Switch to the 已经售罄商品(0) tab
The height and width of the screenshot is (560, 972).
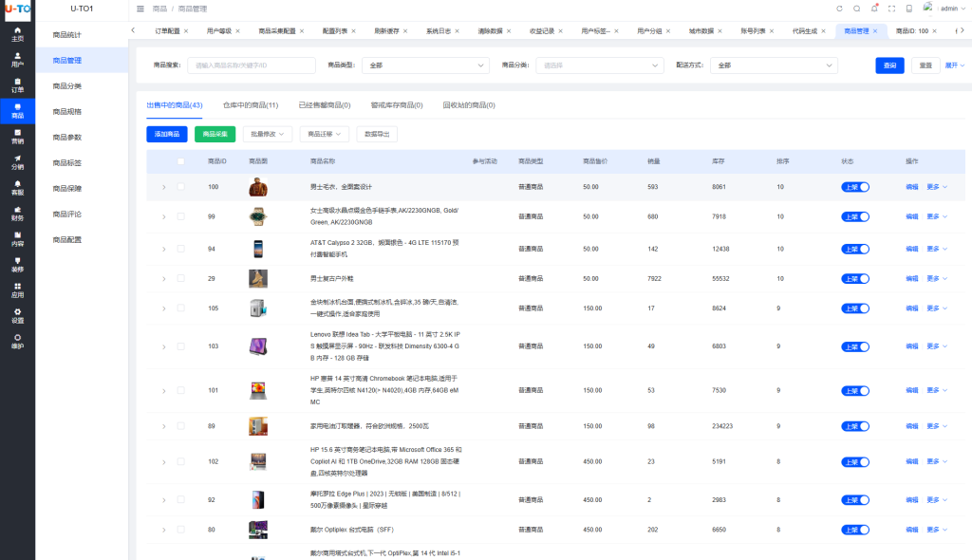pos(325,105)
